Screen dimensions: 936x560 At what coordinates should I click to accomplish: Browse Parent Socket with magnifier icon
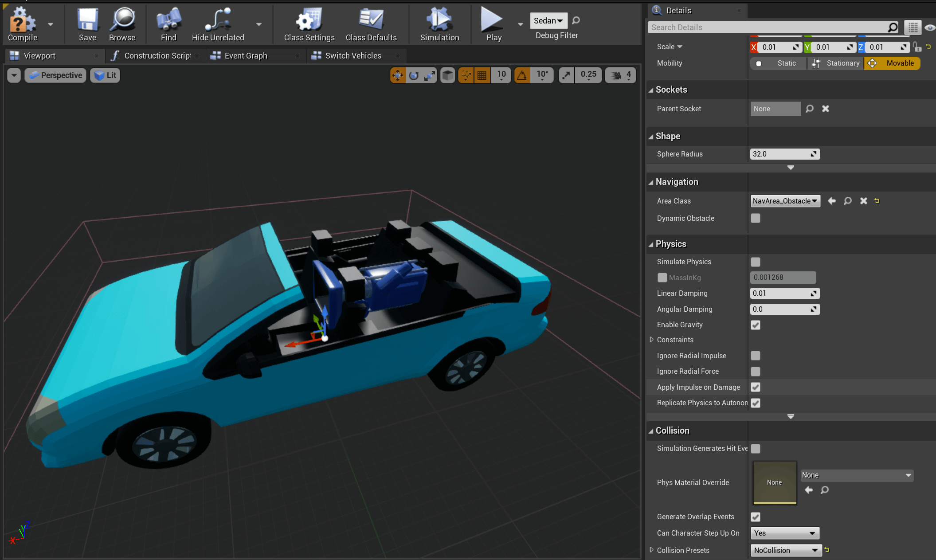[x=809, y=109]
